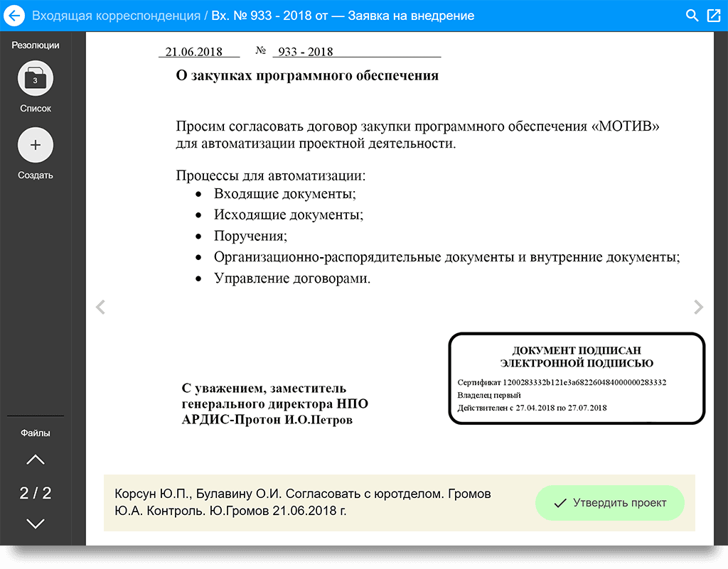Click the Список label under folder icon
This screenshot has height=569, width=728.
click(x=36, y=108)
